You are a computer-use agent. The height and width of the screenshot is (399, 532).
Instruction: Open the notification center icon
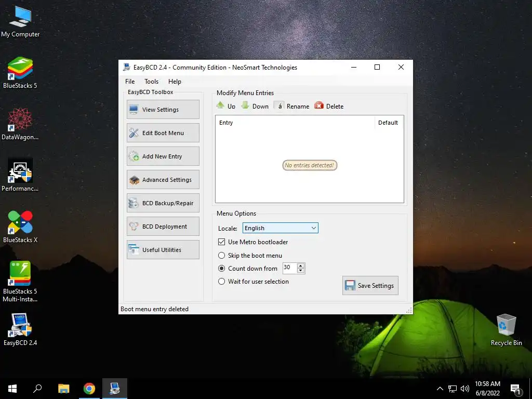click(516, 389)
